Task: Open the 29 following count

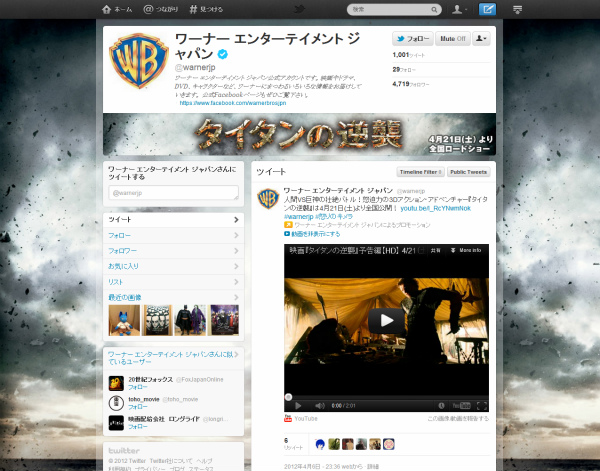Action: [404, 70]
